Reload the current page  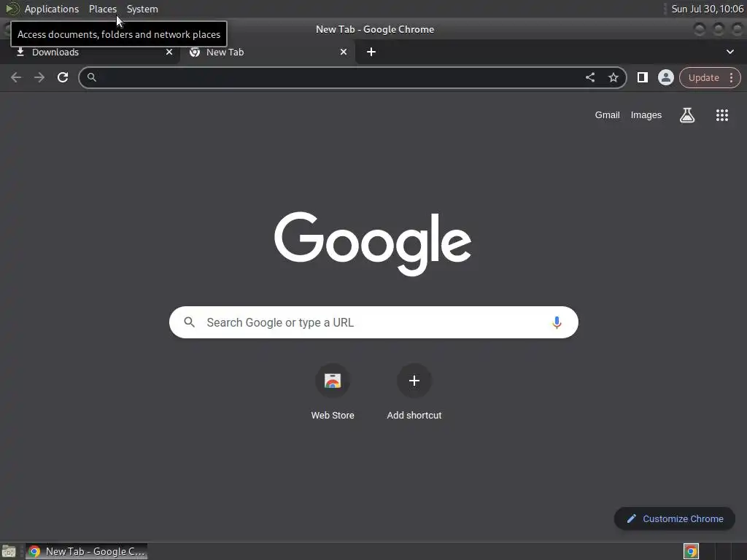[63, 77]
